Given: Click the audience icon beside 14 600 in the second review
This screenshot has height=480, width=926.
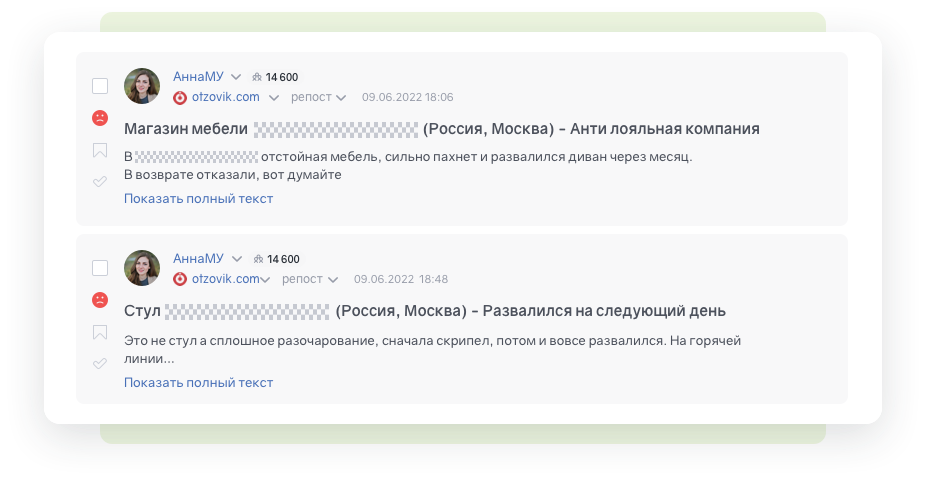Looking at the screenshot, I should 258,259.
